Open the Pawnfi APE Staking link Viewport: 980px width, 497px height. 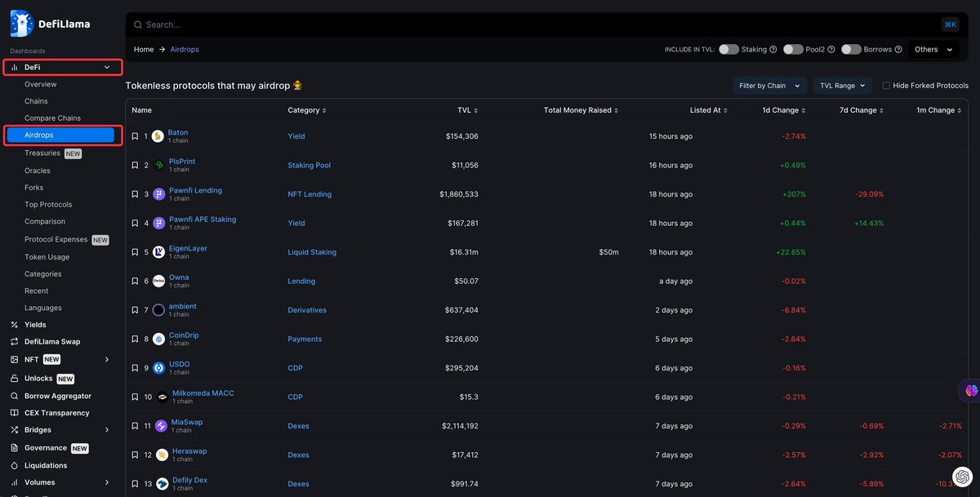tap(202, 220)
